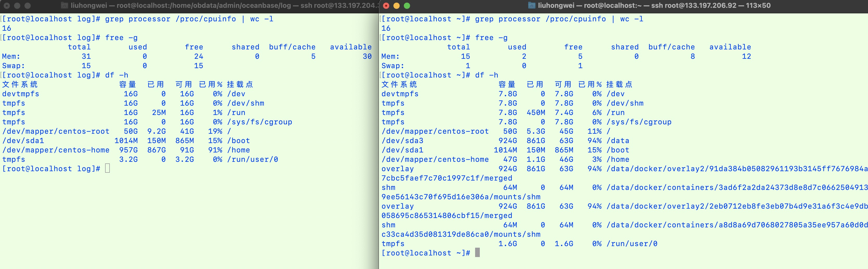Click 'available' header in left terminal
The width and height of the screenshot is (868, 269).
pos(351,47)
